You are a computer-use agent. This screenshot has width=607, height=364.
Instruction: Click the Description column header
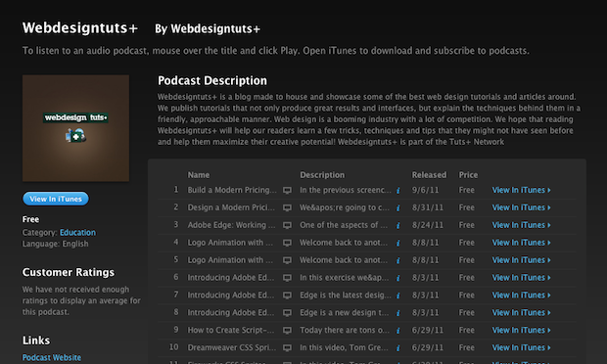(322, 175)
